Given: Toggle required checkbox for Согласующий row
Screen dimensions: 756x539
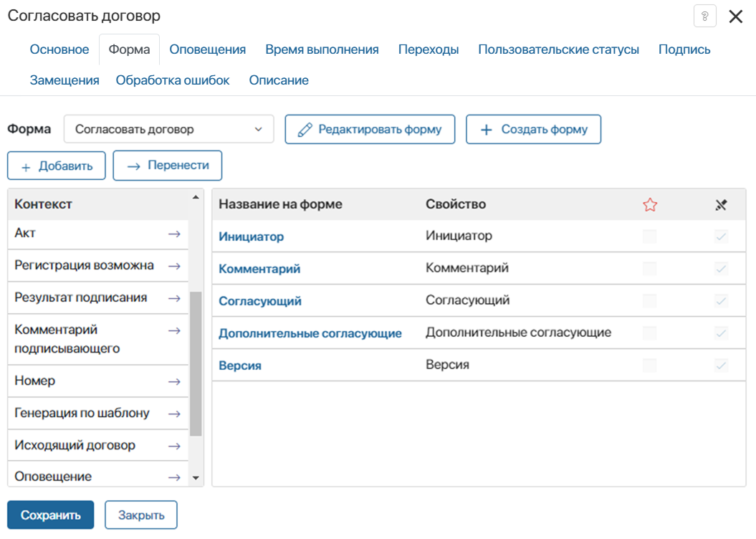Looking at the screenshot, I should (x=650, y=301).
